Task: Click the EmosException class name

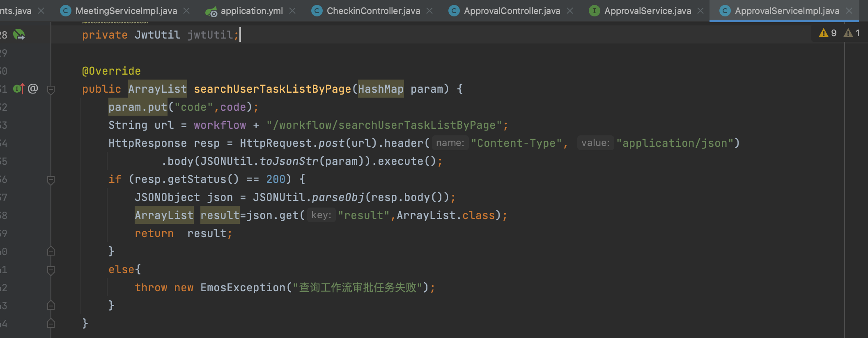Action: [243, 288]
